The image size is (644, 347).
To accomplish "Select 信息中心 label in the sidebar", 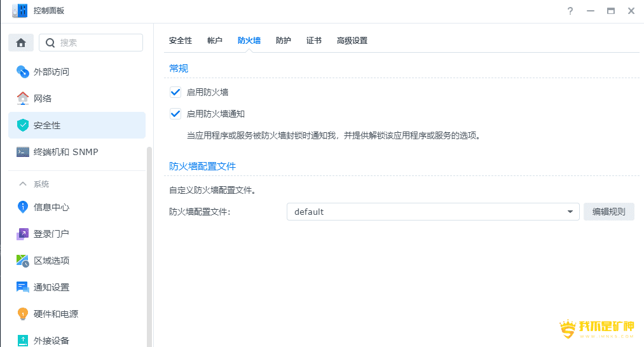I will 51,207.
